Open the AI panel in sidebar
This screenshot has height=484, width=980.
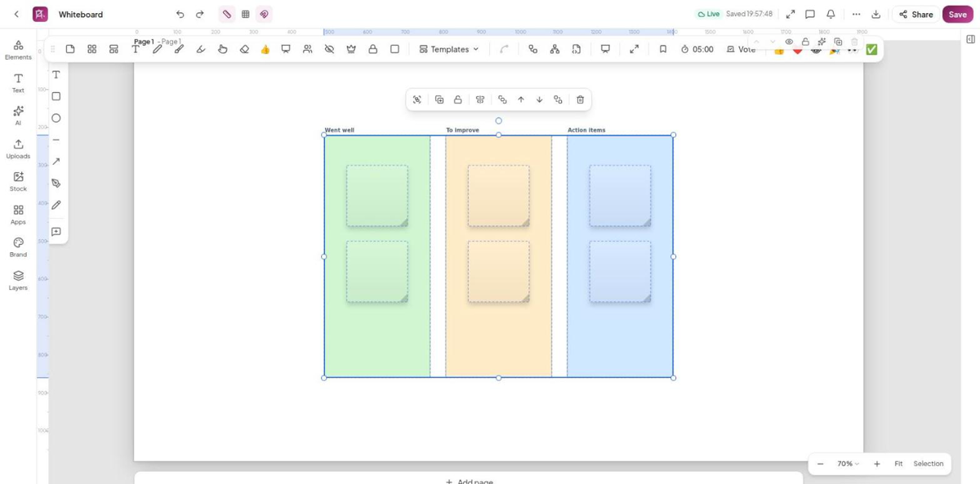tap(18, 115)
